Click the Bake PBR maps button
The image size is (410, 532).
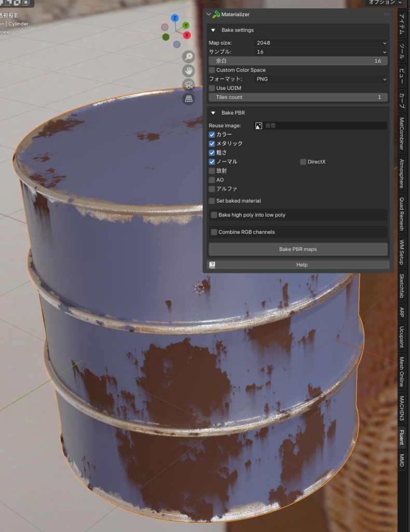pyautogui.click(x=298, y=249)
